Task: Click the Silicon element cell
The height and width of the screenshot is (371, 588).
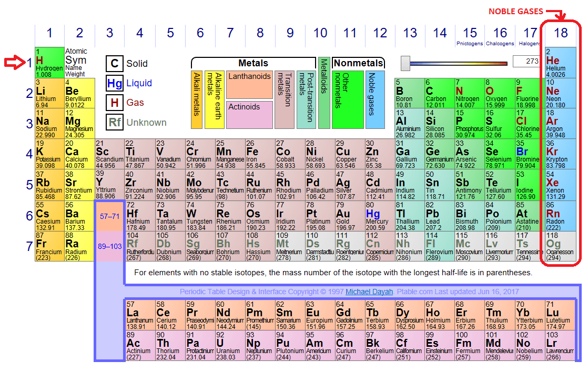Action: 440,124
